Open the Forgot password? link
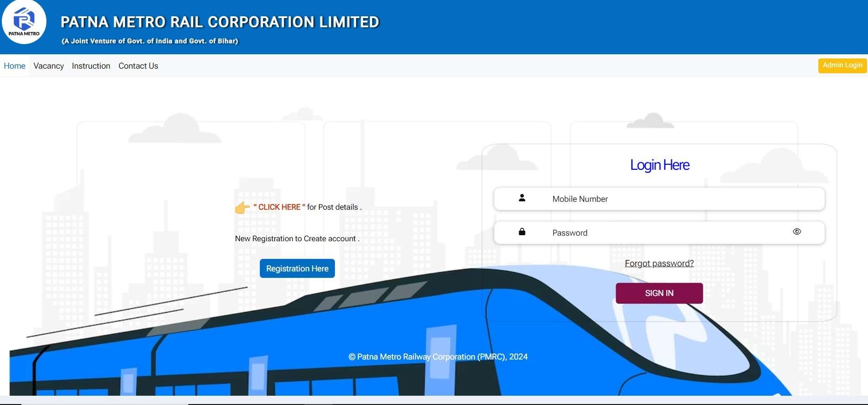Screen dimensions: 868x405 tap(659, 264)
